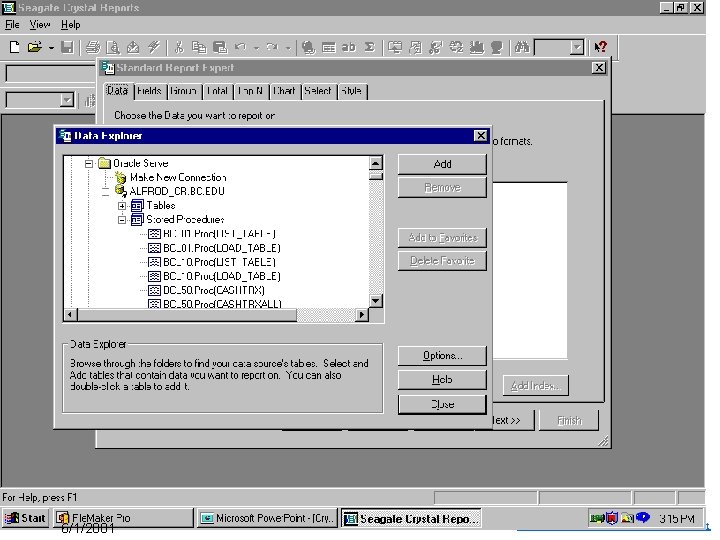Select BC_50.Proc(CASHTRX) procedure
Viewport: 720px width, 540px height.
click(214, 291)
